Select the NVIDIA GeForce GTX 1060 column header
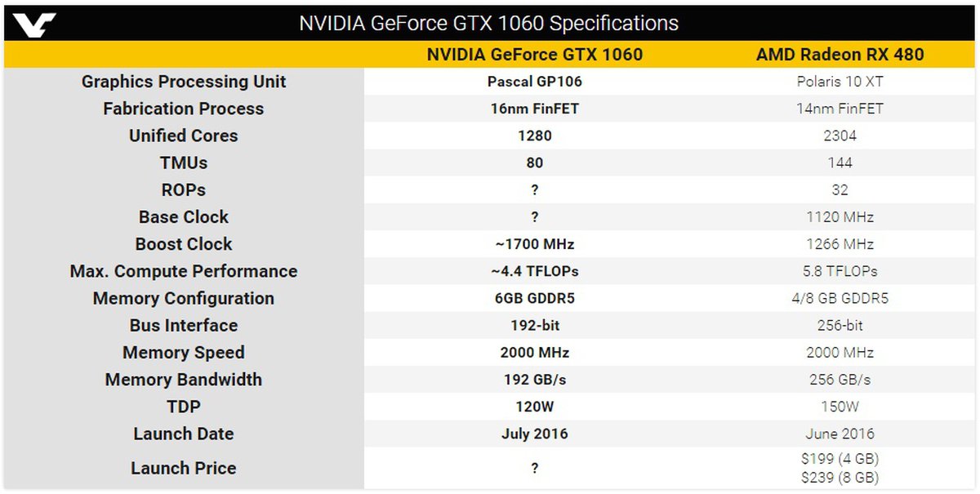980x494 pixels. tap(535, 55)
